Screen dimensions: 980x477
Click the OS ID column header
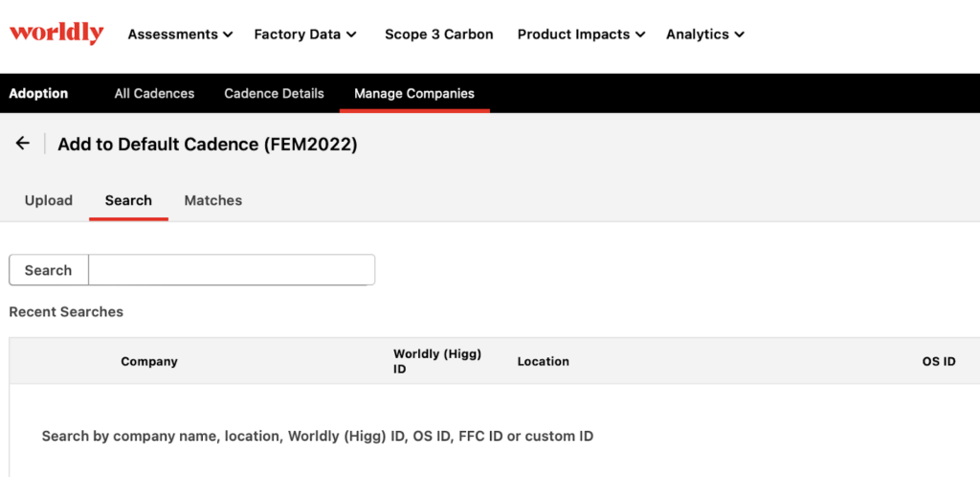point(939,361)
